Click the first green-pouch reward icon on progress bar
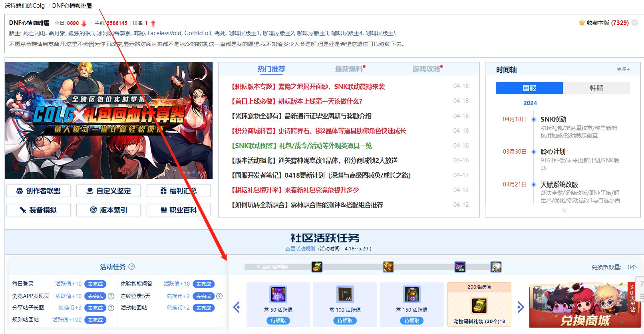 (317, 267)
